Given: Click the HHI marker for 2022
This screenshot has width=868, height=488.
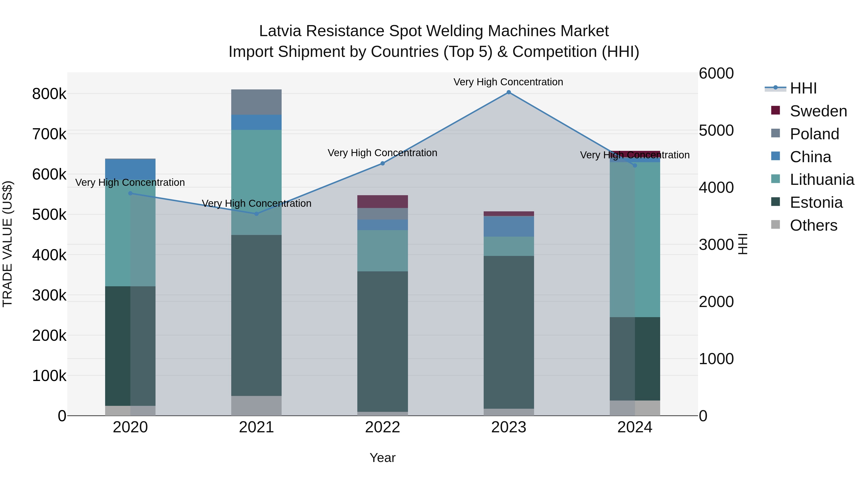Looking at the screenshot, I should pyautogui.click(x=382, y=163).
